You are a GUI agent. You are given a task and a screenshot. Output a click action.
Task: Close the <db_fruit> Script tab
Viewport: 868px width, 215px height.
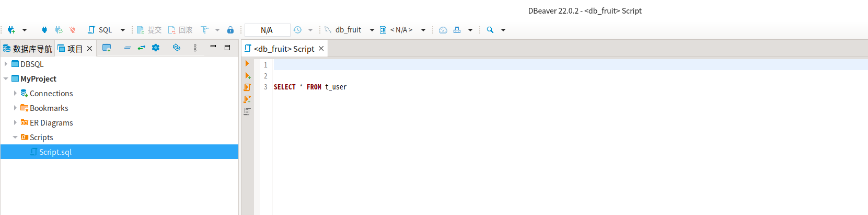[321, 49]
